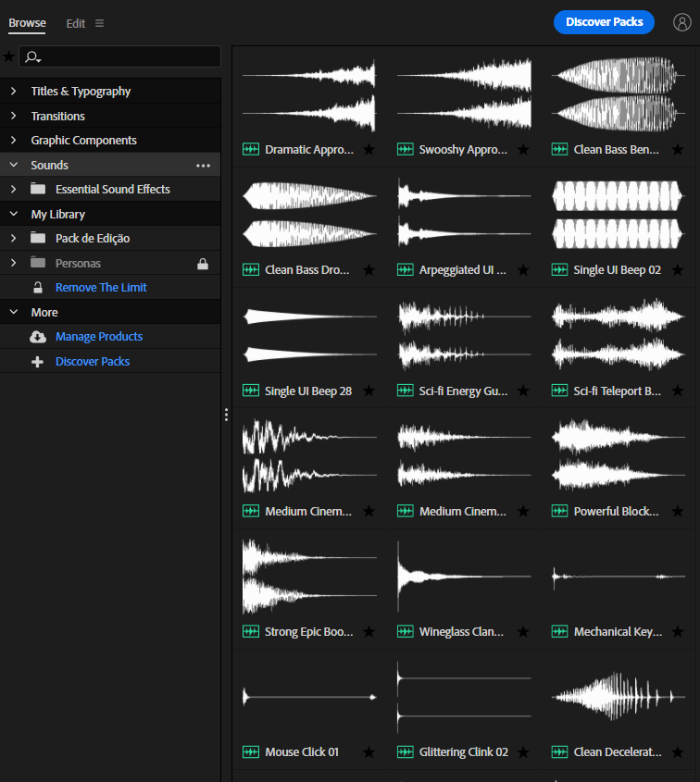
Task: Click the audio icon of Single UI Beep 28
Action: (x=251, y=391)
